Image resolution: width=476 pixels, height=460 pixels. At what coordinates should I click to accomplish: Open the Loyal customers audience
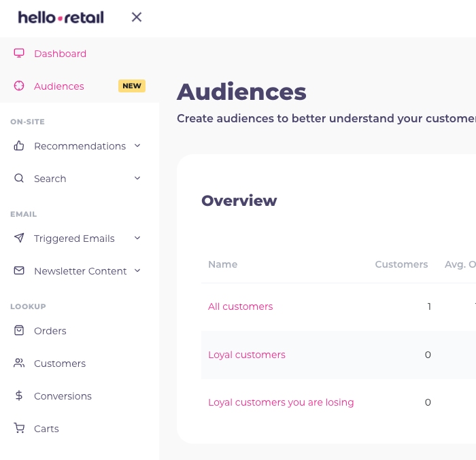(x=246, y=355)
